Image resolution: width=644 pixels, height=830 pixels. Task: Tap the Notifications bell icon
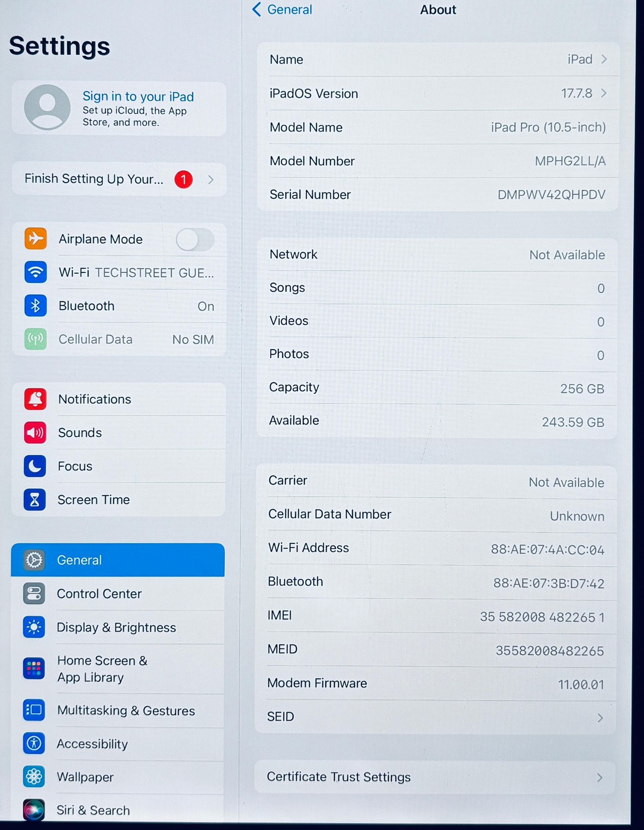tap(35, 399)
